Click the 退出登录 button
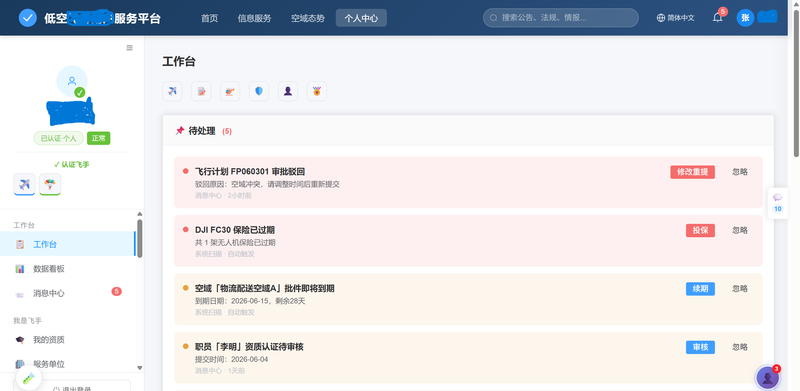The width and height of the screenshot is (800, 391). [x=71, y=387]
